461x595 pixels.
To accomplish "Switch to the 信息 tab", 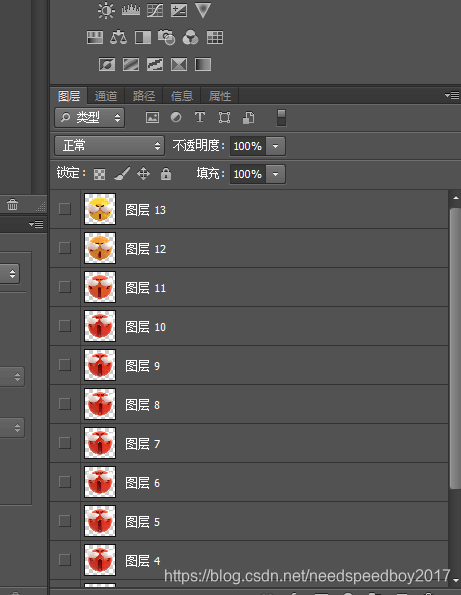I will click(182, 96).
